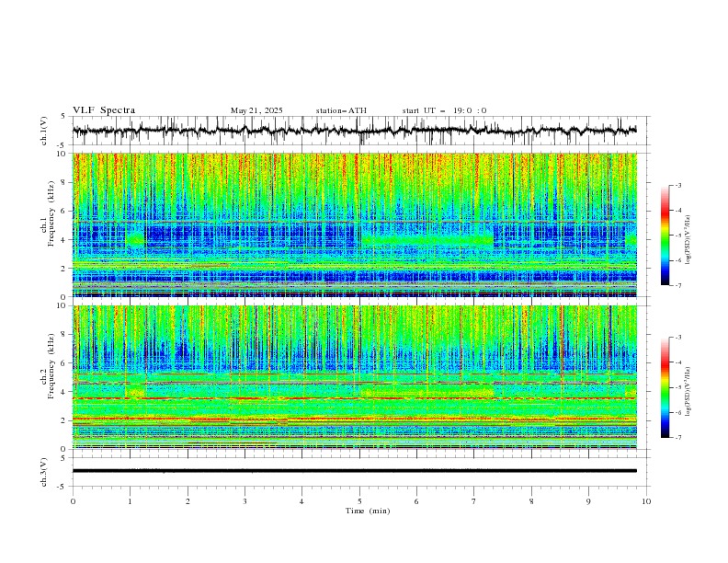Click the "-5" tick on ch.2 color bar
This screenshot has width=728, height=563.
point(678,387)
